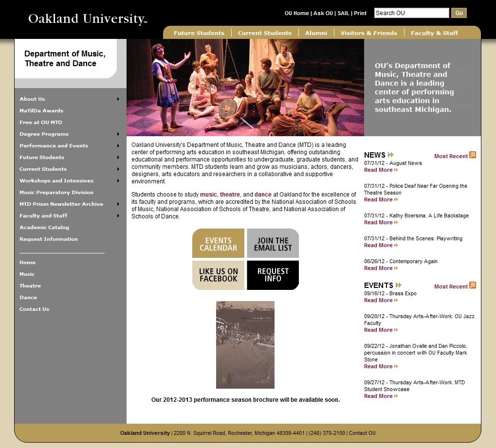Screen dimensions: 496x448
Task: Click Like Us on Facebook button
Action: [218, 275]
